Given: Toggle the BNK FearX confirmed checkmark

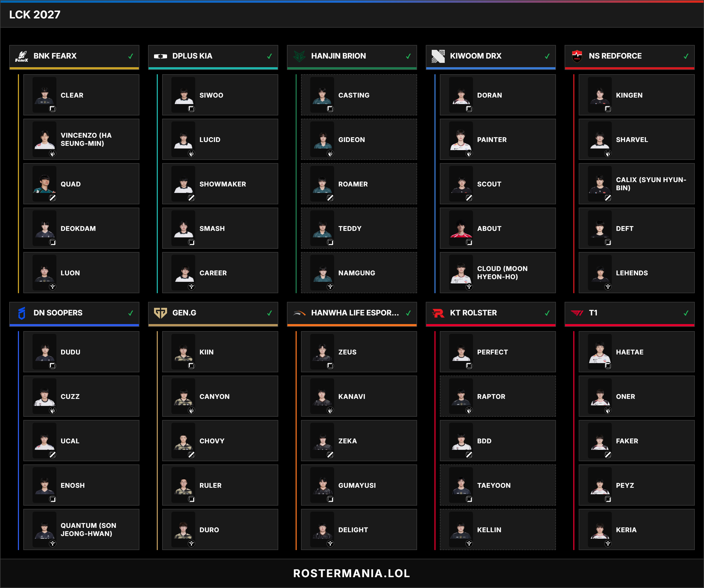Looking at the screenshot, I should [x=131, y=56].
